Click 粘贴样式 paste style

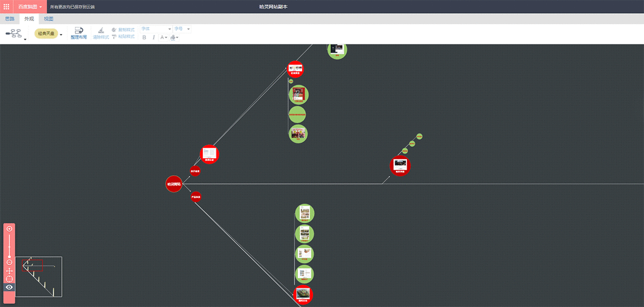(123, 36)
